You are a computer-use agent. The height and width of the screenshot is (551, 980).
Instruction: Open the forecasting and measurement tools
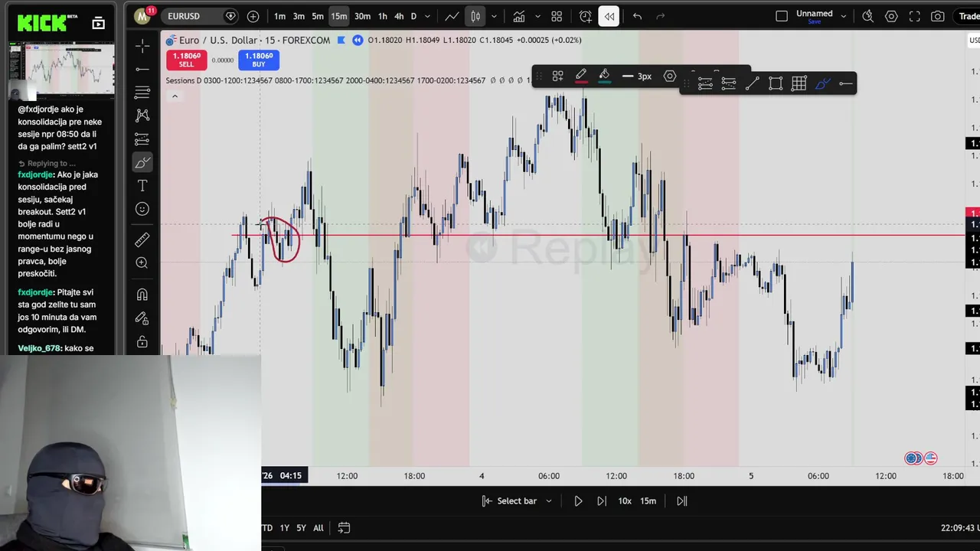(x=142, y=139)
